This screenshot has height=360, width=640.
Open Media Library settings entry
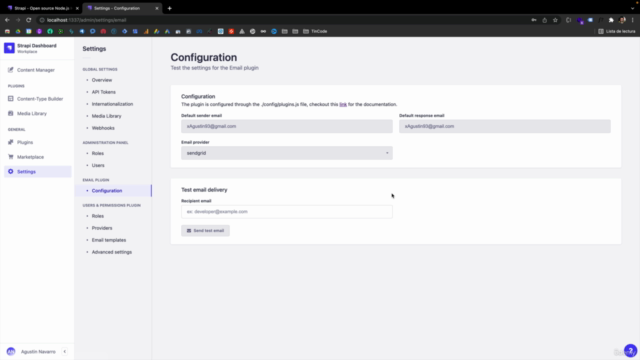pos(107,116)
